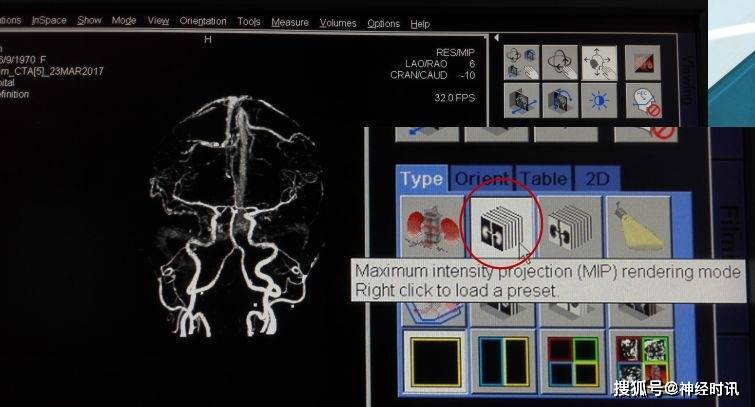This screenshot has height=407, width=755.
Task: Choose the pan/move hand tool icon
Action: tap(602, 62)
